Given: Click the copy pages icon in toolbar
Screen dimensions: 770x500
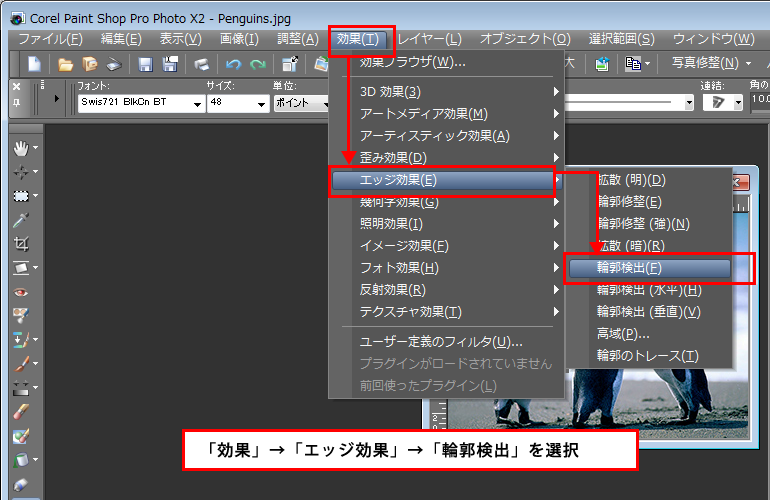Looking at the screenshot, I should pyautogui.click(x=633, y=63).
